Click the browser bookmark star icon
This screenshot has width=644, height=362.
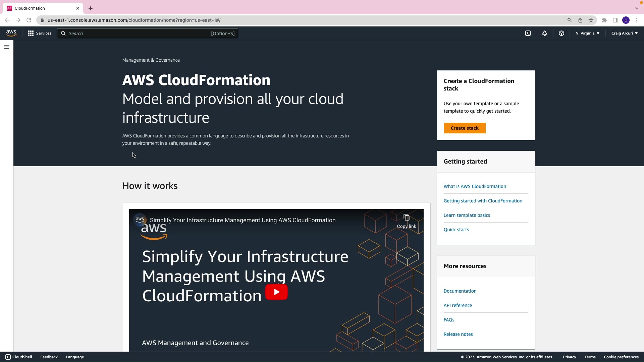click(591, 20)
